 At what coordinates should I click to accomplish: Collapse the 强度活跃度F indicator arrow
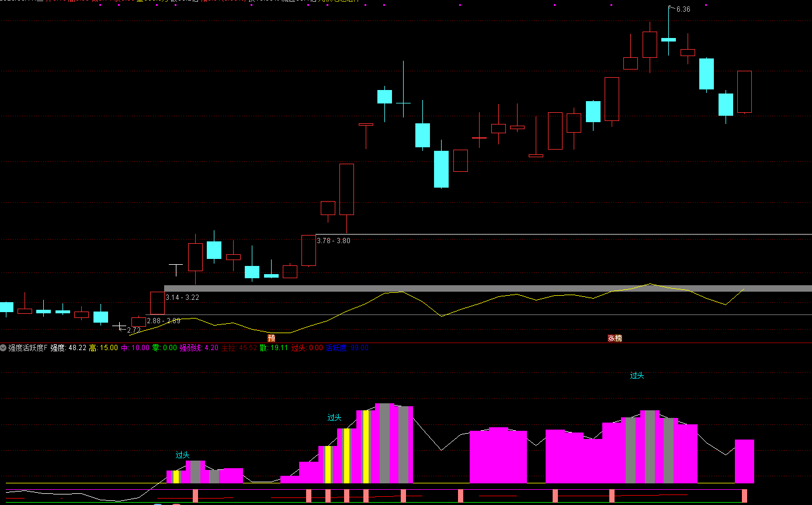(4, 348)
